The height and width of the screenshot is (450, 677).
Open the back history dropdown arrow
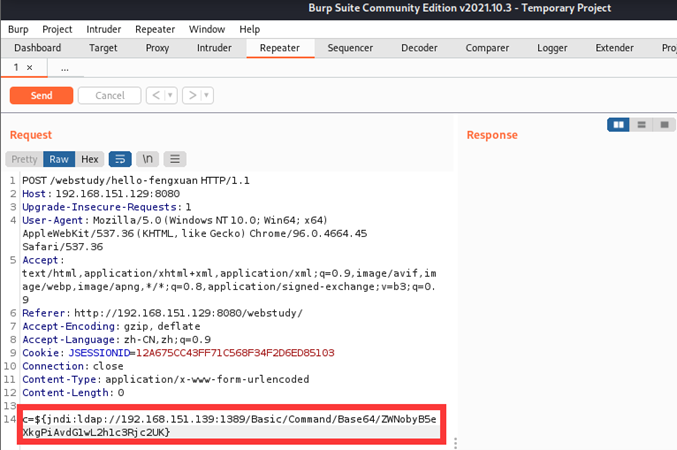(171, 95)
